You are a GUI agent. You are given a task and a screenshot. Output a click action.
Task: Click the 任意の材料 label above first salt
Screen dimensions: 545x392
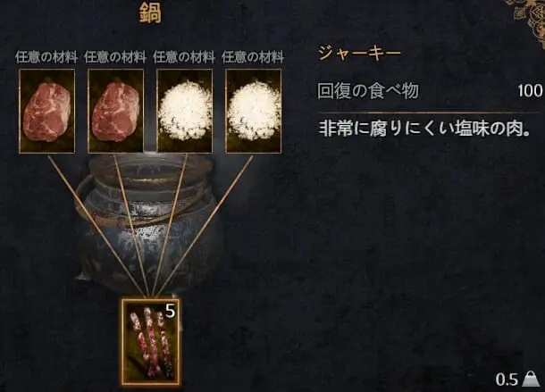click(x=184, y=57)
